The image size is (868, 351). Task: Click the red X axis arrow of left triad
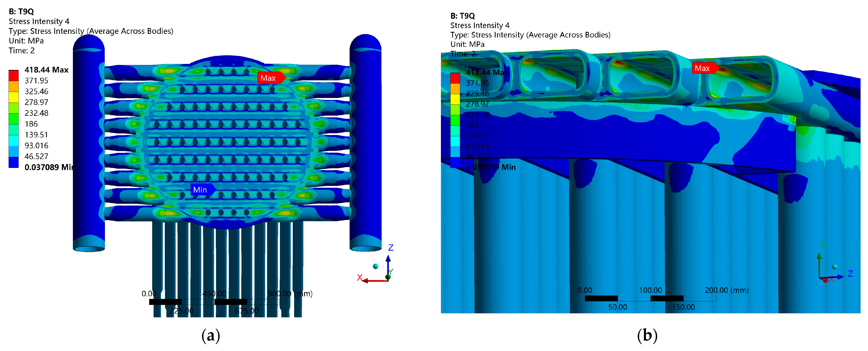[x=371, y=280]
